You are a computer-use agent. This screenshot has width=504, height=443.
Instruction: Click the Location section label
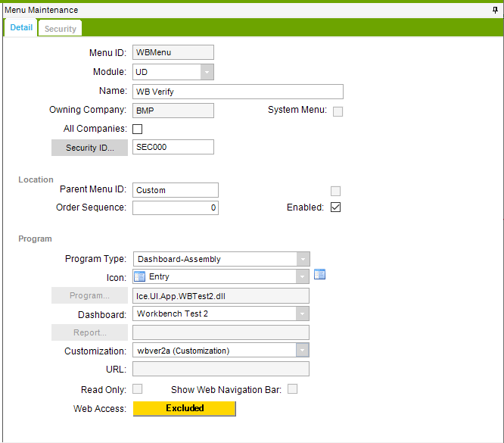tap(36, 179)
